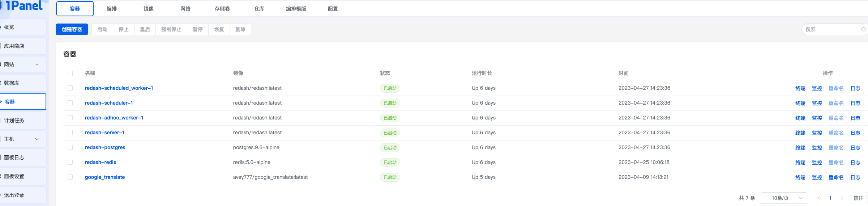Click the 创建容器 button
Viewport: 868px width, 206px height.
tap(72, 29)
